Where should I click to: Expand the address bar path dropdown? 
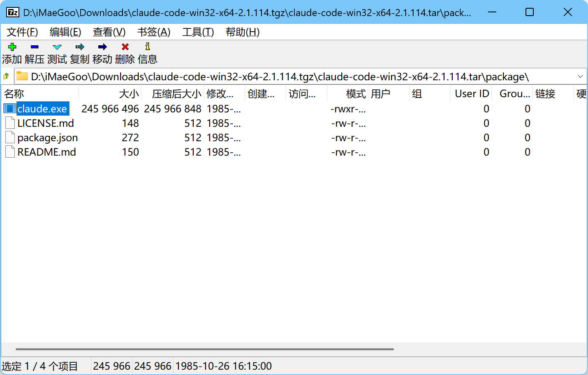(x=580, y=77)
